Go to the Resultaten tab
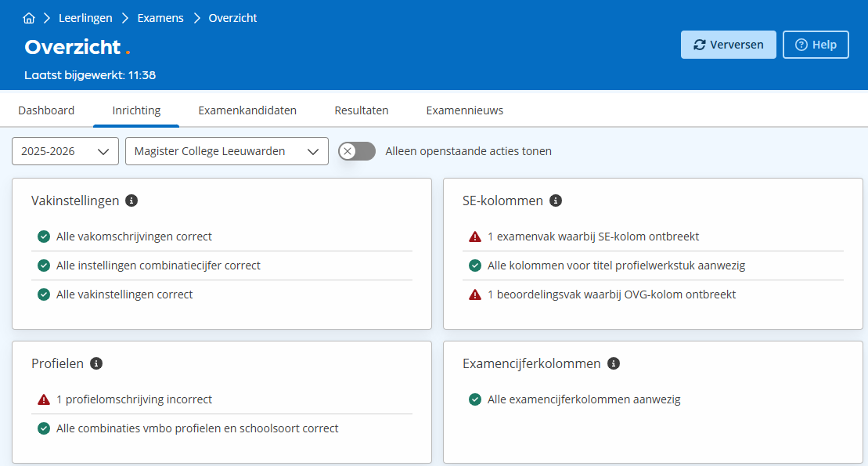This screenshot has width=868, height=466. 362,110
